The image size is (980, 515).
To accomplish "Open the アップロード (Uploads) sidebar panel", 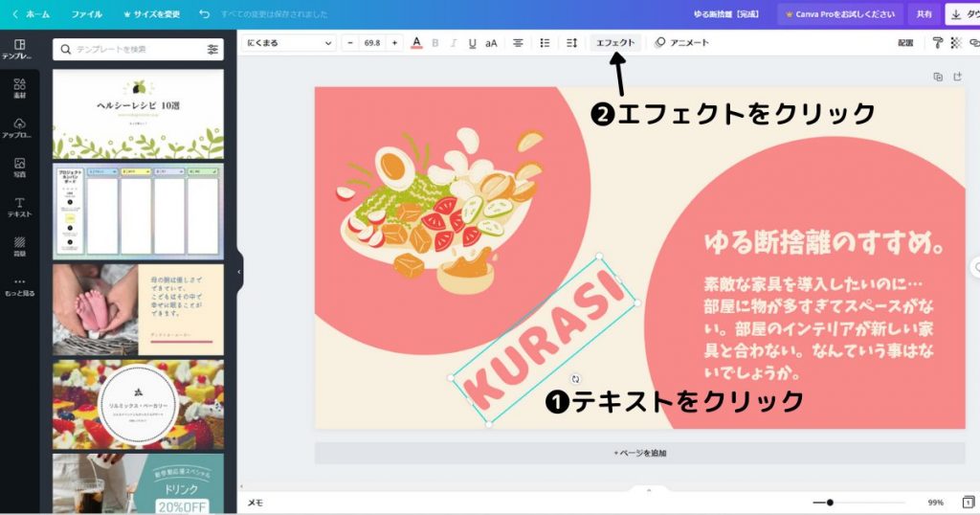I will (19, 128).
